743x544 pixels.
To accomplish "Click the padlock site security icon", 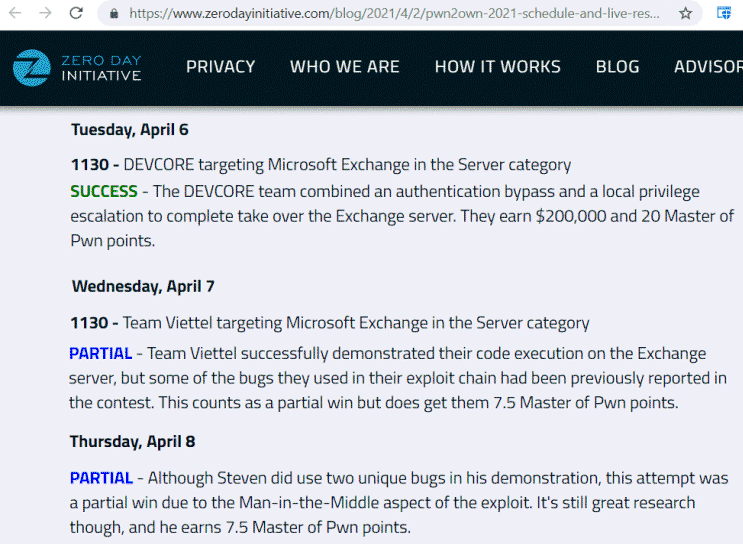I will 114,14.
